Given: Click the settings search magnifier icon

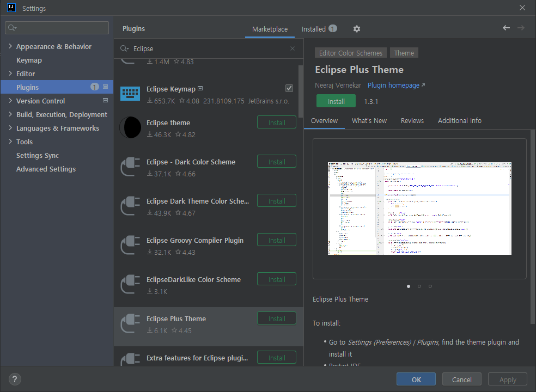Looking at the screenshot, I should coord(12,28).
